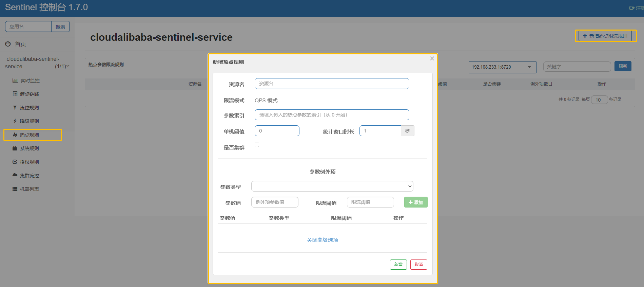Viewport: 644px width, 287px height.
Task: Focus the 限流阈值 exception input field
Action: coord(370,202)
